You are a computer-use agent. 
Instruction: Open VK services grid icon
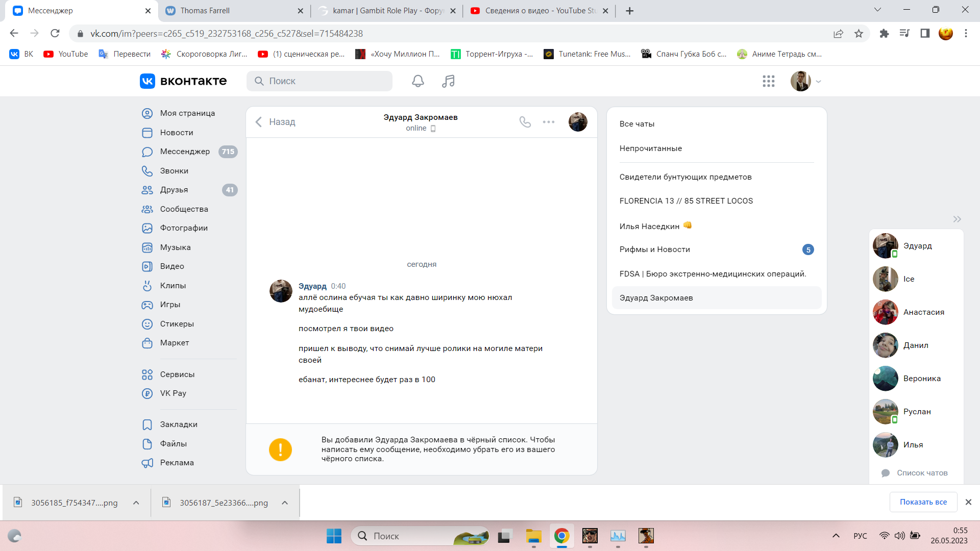[x=768, y=81]
